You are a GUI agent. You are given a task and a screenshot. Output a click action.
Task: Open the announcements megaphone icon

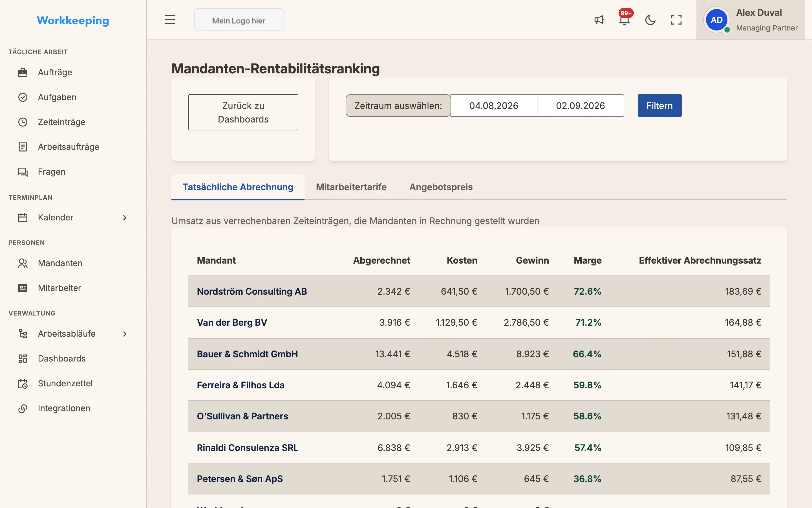[599, 20]
